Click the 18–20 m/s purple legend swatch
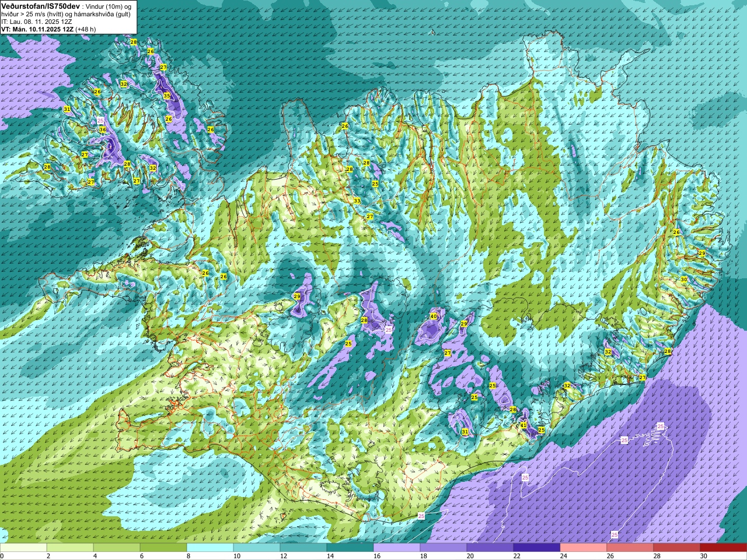 [x=444, y=547]
